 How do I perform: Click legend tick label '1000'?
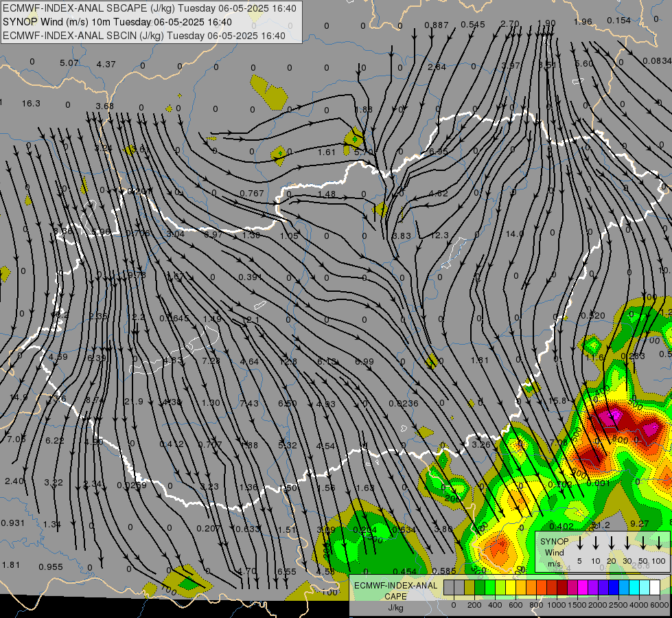[x=557, y=605]
